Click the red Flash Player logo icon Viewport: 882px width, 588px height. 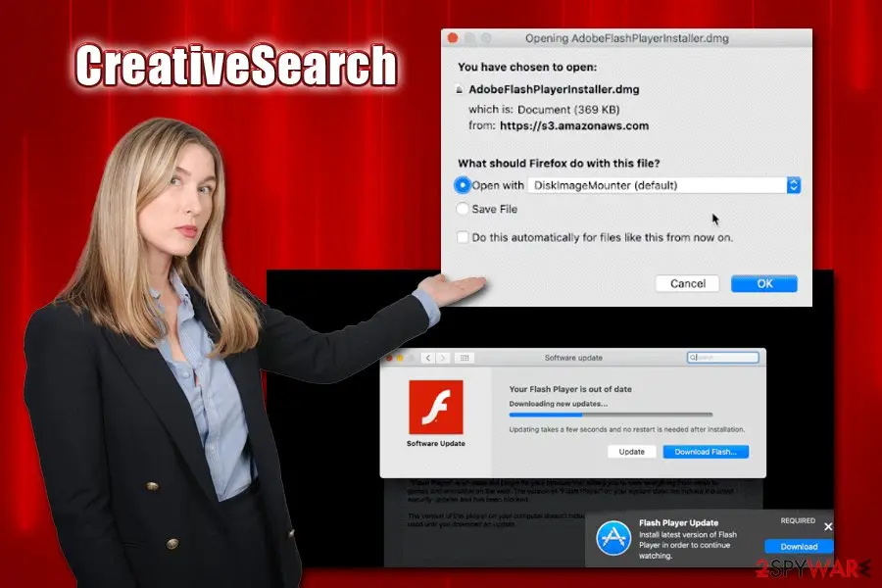pyautogui.click(x=436, y=407)
